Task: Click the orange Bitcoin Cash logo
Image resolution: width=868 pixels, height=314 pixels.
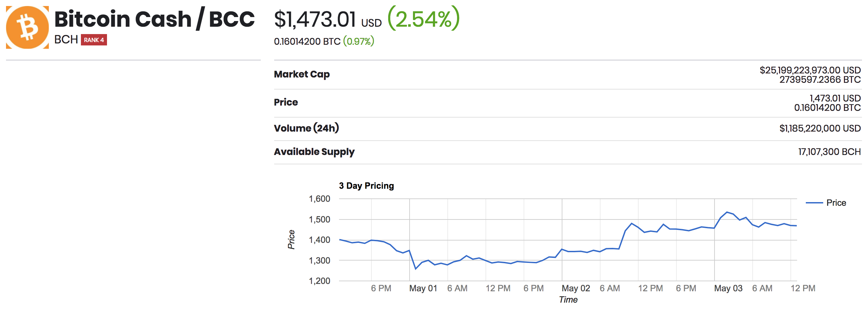Action: [x=27, y=27]
